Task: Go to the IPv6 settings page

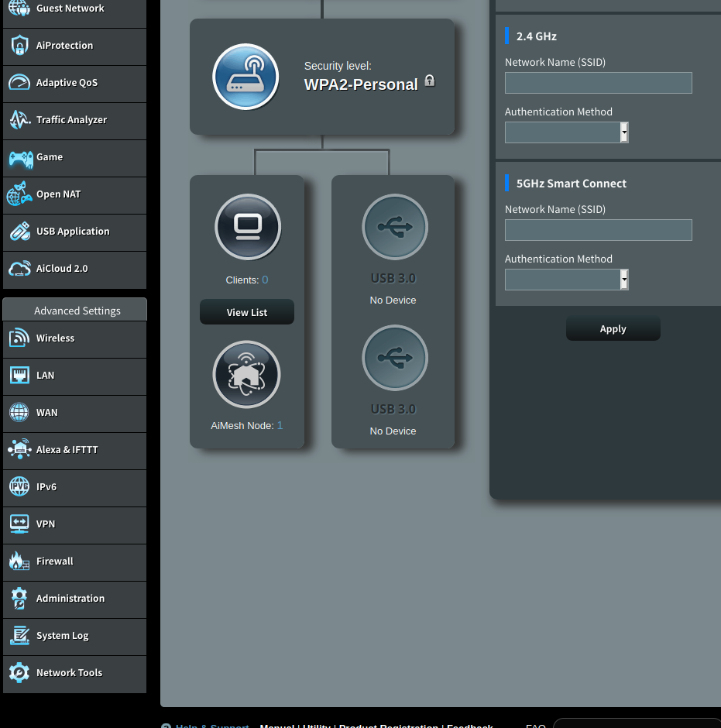Action: [x=74, y=487]
